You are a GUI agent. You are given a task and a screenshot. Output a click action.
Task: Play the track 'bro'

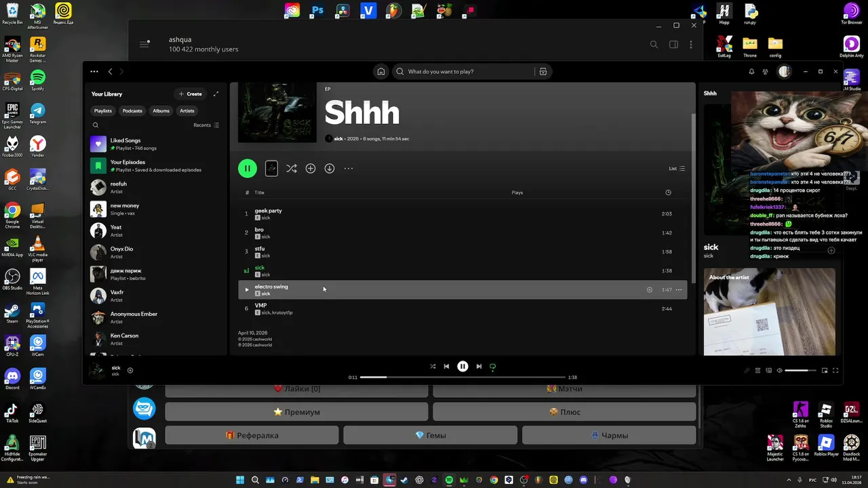point(462,232)
